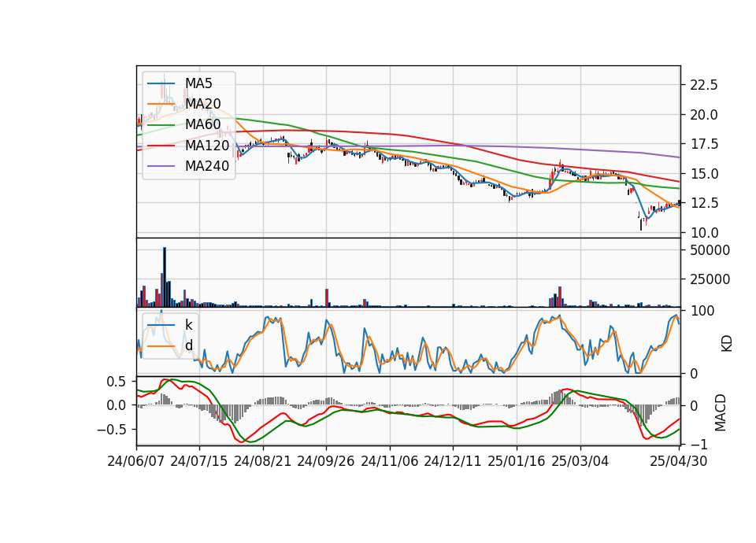Viewport: 756px width, 543px height.
Task: Click the 25/01/16 date tick label
Action: [517, 461]
